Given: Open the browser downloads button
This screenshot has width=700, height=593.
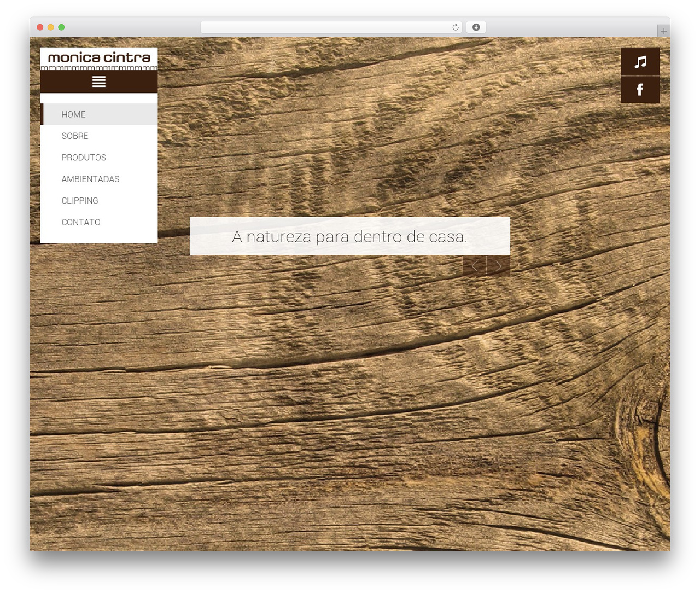Looking at the screenshot, I should [476, 27].
